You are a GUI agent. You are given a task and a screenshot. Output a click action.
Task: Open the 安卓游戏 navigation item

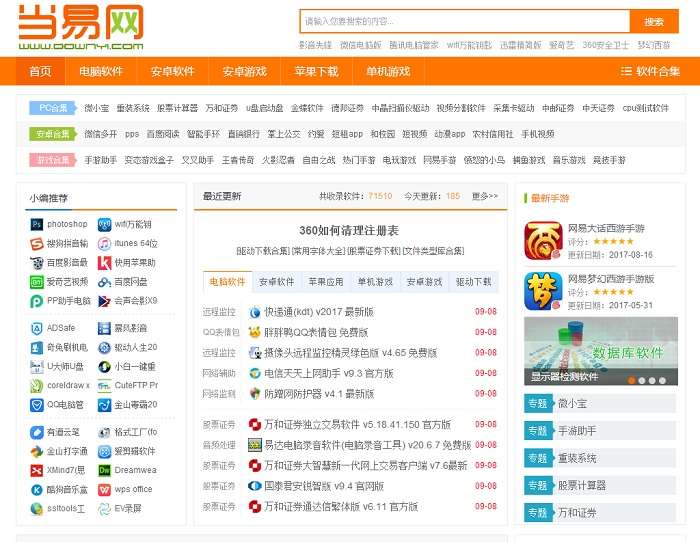(x=245, y=71)
